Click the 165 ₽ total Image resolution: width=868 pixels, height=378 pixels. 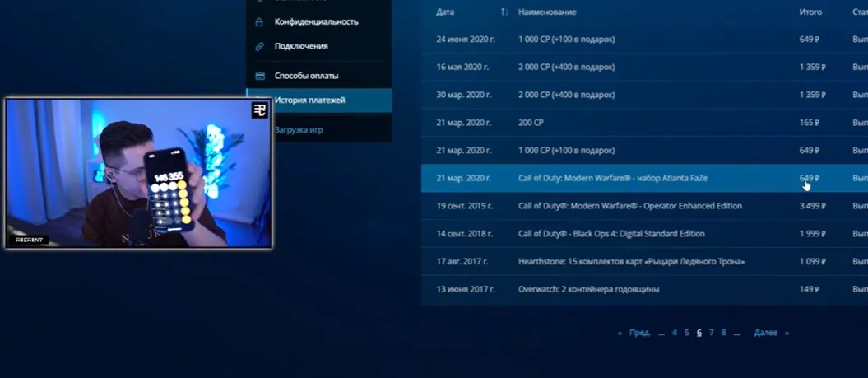(x=810, y=123)
